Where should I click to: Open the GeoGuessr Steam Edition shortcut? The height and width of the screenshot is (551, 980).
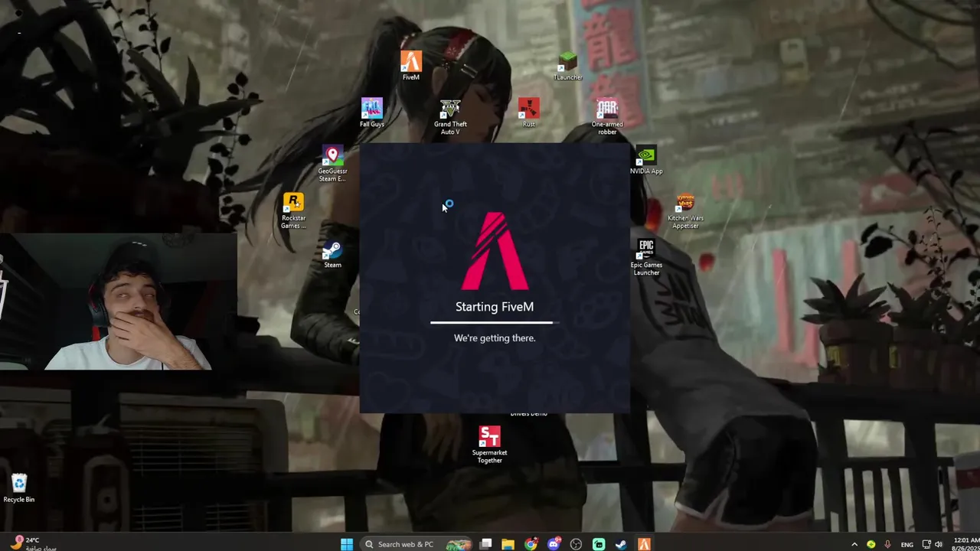pos(332,164)
